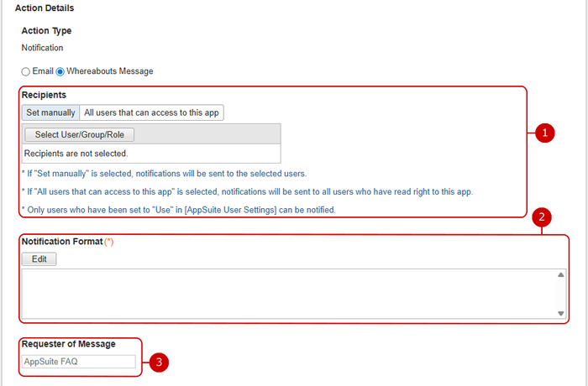
Task: Open the Select User/Group/Role picker
Action: 80,134
